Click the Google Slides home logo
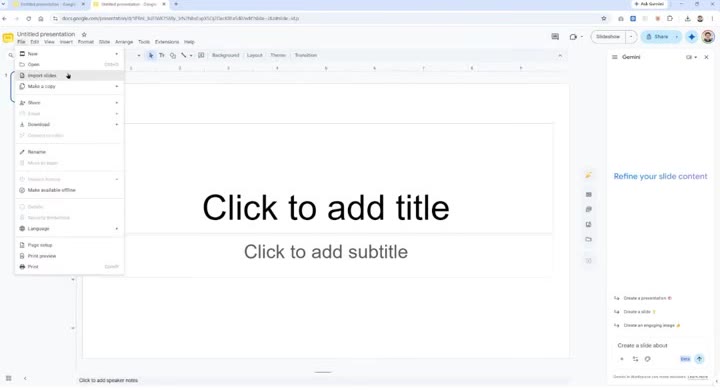This screenshot has width=720, height=390. (x=8, y=38)
